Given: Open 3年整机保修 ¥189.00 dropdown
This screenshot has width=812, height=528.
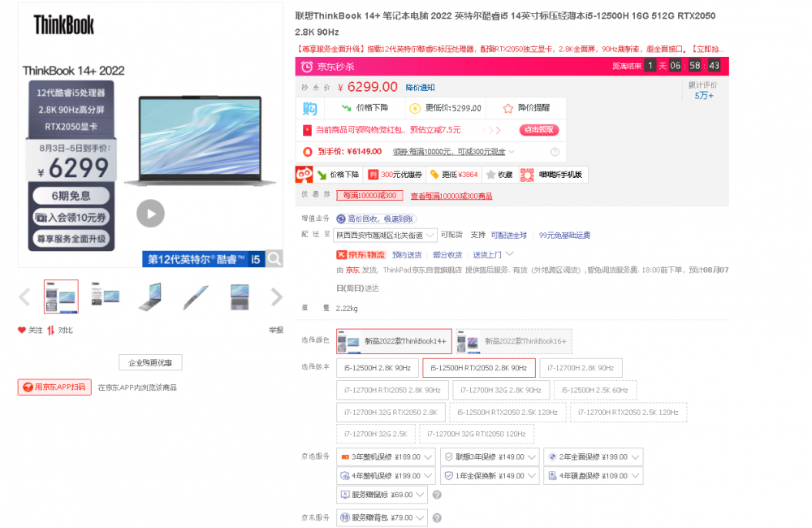Looking at the screenshot, I should [x=386, y=457].
